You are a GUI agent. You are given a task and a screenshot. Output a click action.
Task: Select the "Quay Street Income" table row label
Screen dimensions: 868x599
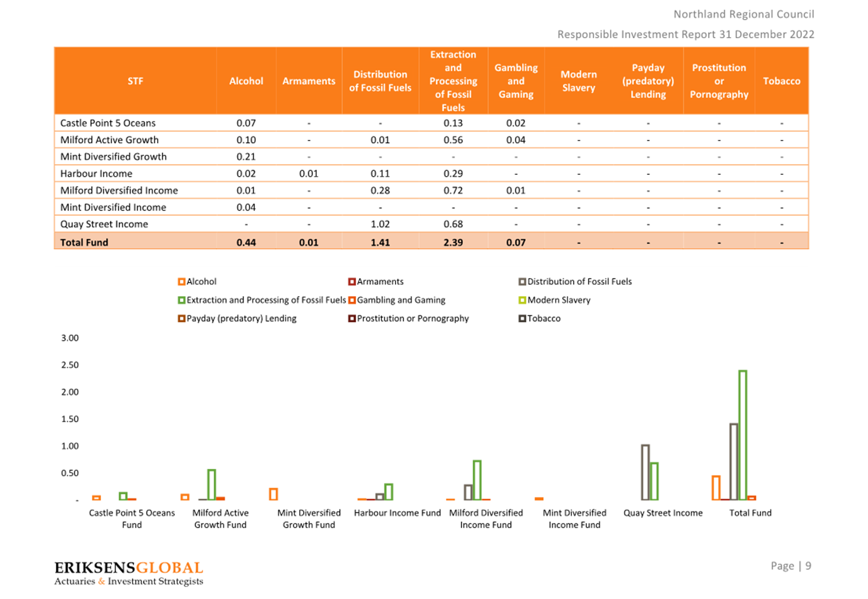(x=104, y=224)
